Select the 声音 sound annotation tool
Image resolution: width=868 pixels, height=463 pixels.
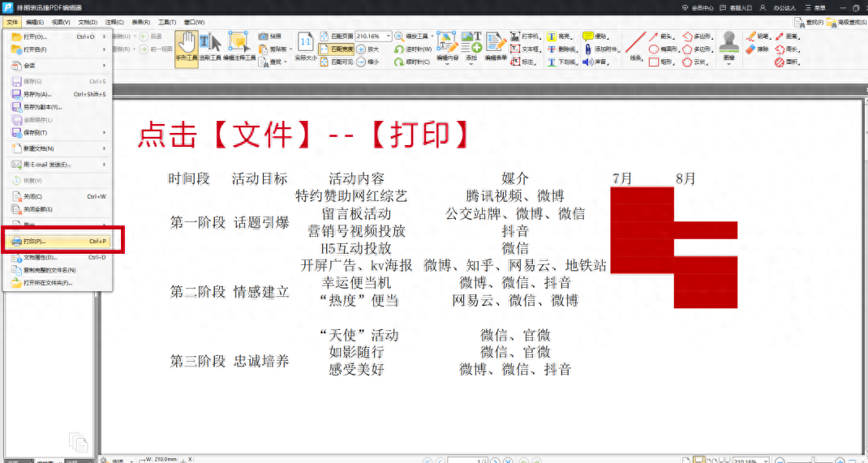point(595,62)
